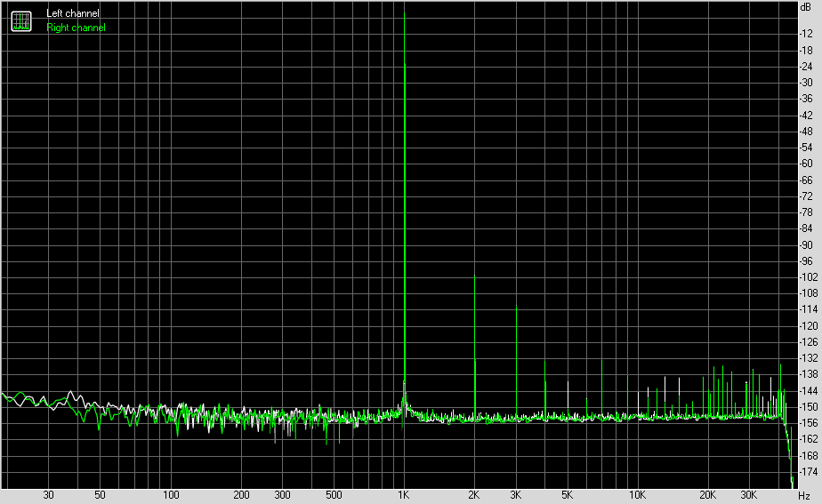The image size is (822, 504).
Task: Click the '10K' frequency axis label
Action: [637, 495]
